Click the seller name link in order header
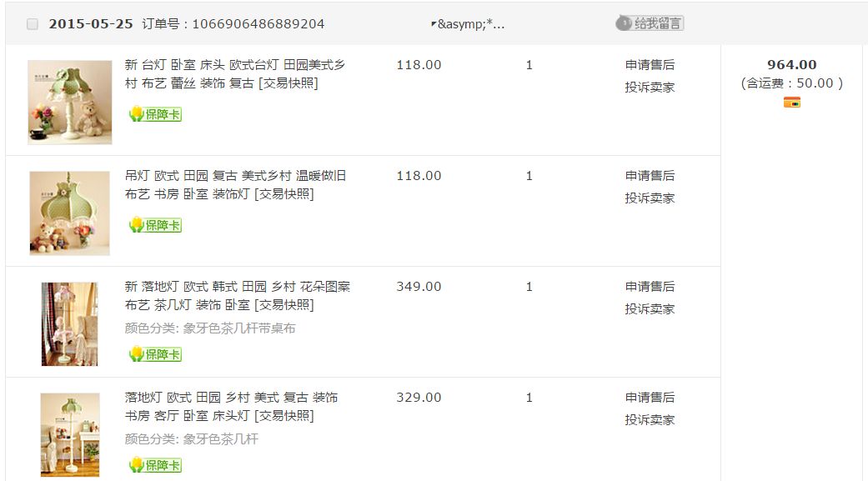The image size is (868, 481). (468, 24)
